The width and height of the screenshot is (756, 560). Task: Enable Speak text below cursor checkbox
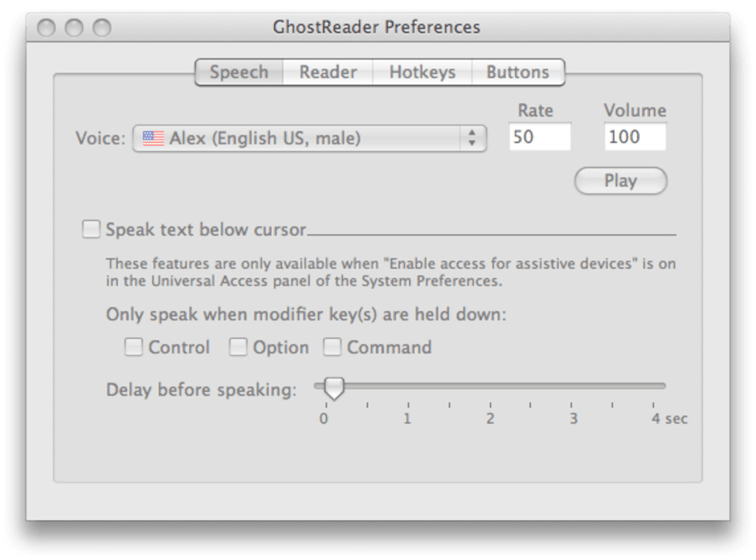pyautogui.click(x=91, y=230)
